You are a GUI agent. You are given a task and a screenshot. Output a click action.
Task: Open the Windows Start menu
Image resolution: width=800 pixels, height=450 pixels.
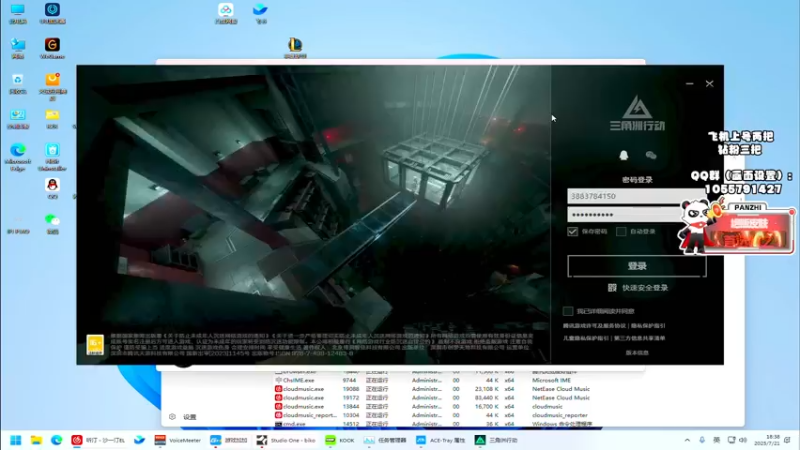16,440
